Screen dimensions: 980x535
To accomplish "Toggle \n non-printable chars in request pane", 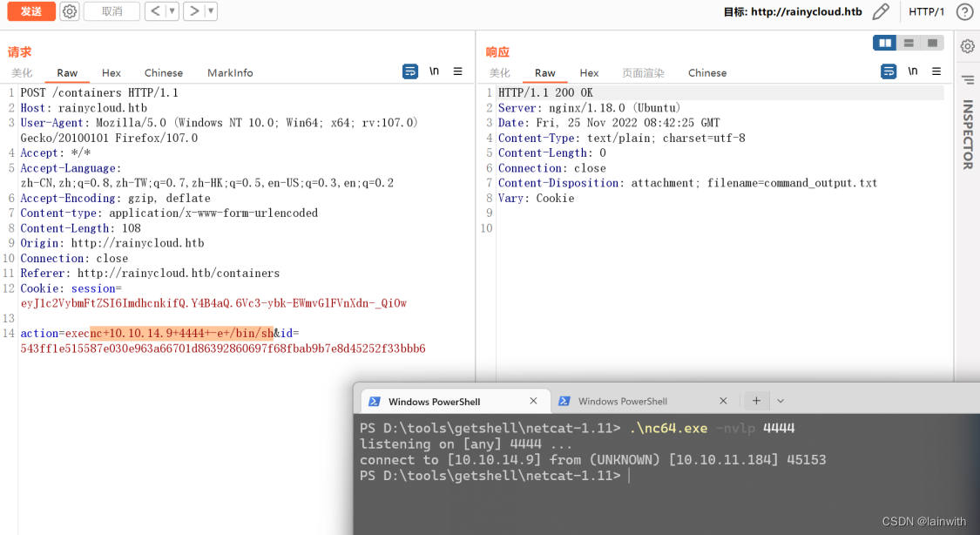I will pos(434,71).
